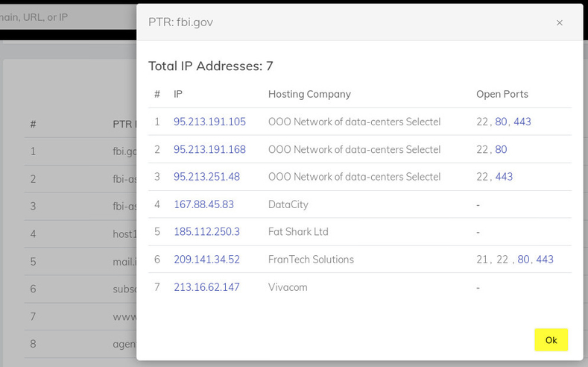Image resolution: width=588 pixels, height=367 pixels.
Task: Open port 80 link for 95.213.191.105
Action: pos(501,122)
